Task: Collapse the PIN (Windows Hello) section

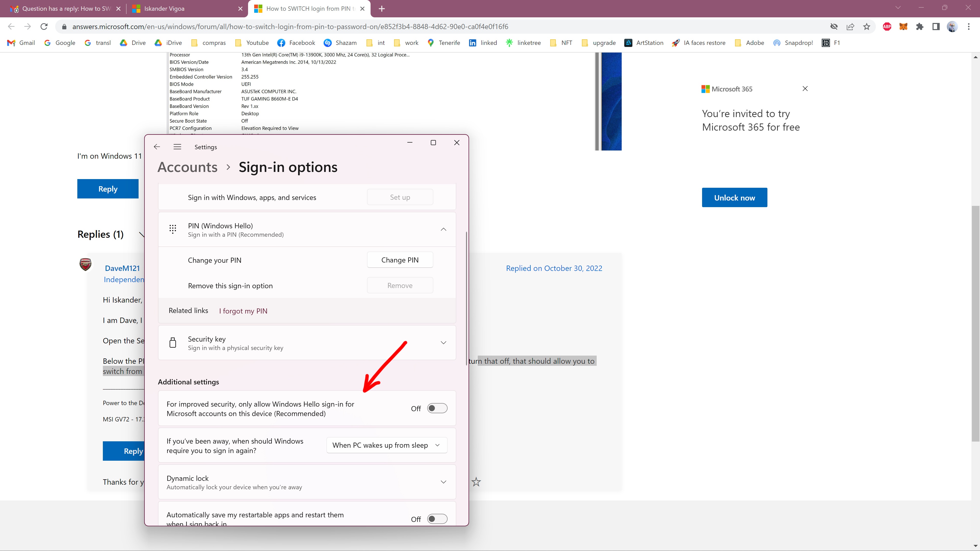Action: tap(443, 229)
